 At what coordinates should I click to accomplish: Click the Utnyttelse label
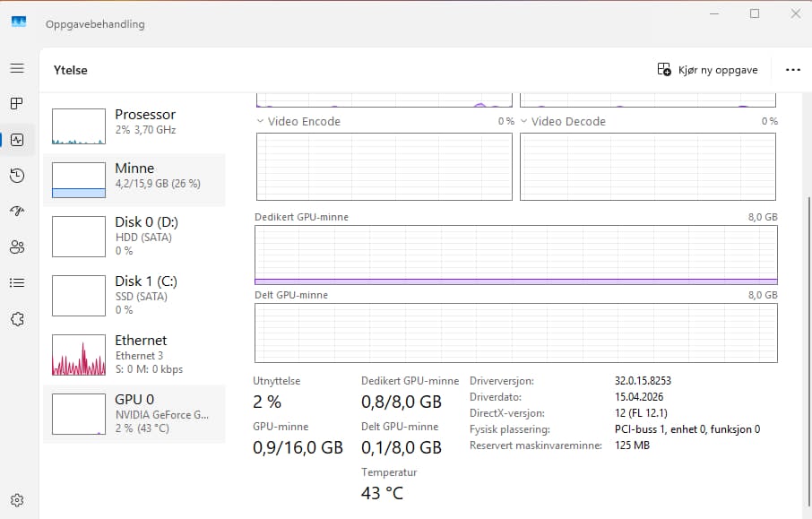[277, 381]
